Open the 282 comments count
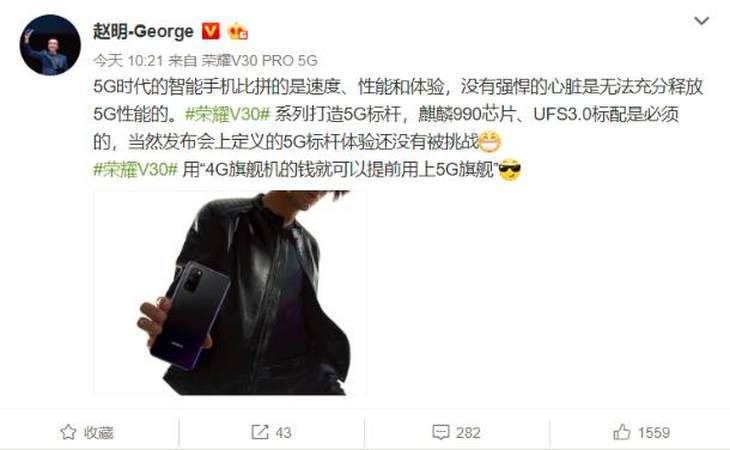Screen dimensions: 730x450 468,433
